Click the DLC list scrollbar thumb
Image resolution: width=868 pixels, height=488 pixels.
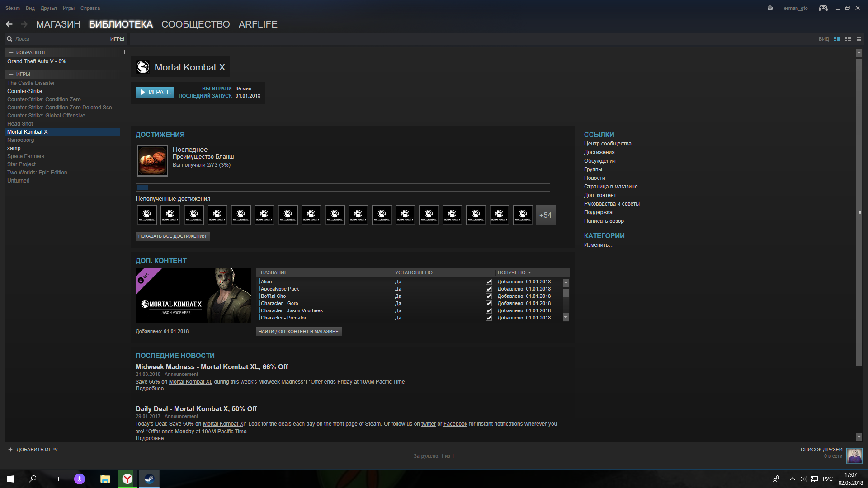click(566, 293)
